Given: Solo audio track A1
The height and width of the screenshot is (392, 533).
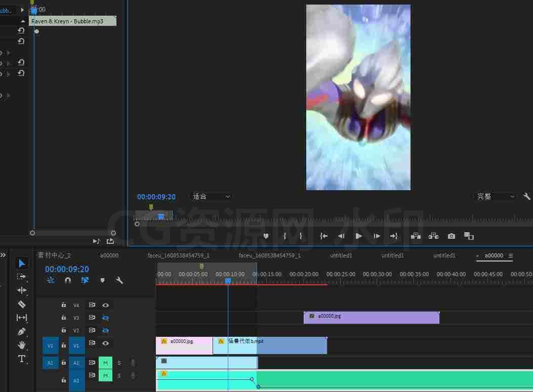Looking at the screenshot, I should tap(119, 363).
